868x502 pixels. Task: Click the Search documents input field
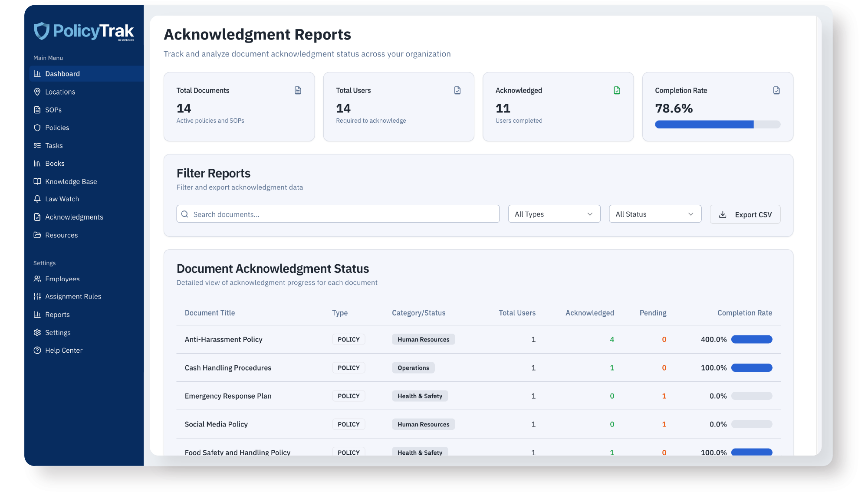click(x=338, y=214)
